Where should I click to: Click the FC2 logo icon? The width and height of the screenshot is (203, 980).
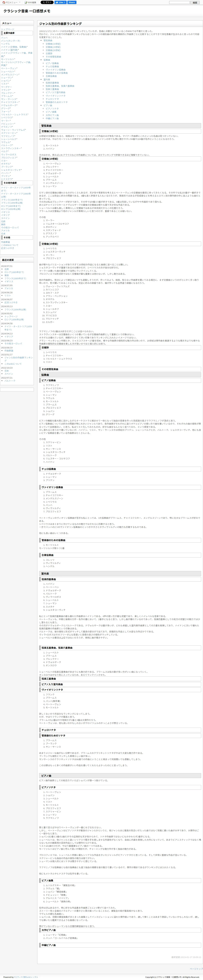pyautogui.click(x=4, y=2)
